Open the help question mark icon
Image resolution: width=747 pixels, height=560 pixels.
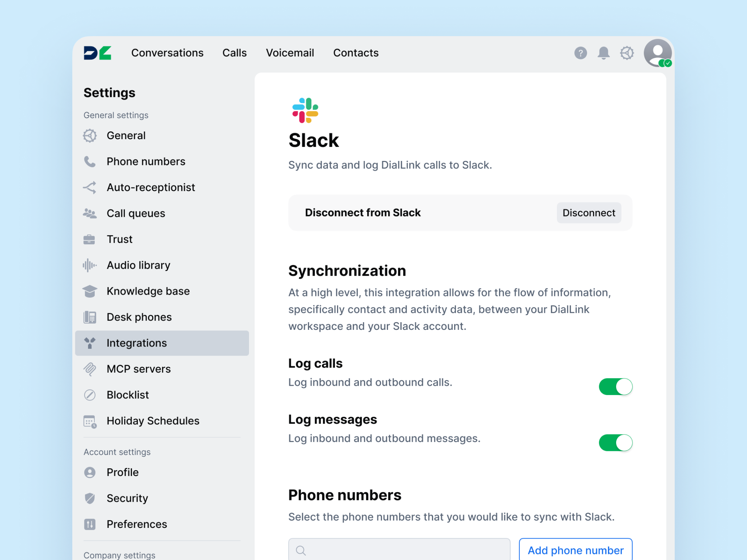pyautogui.click(x=580, y=53)
